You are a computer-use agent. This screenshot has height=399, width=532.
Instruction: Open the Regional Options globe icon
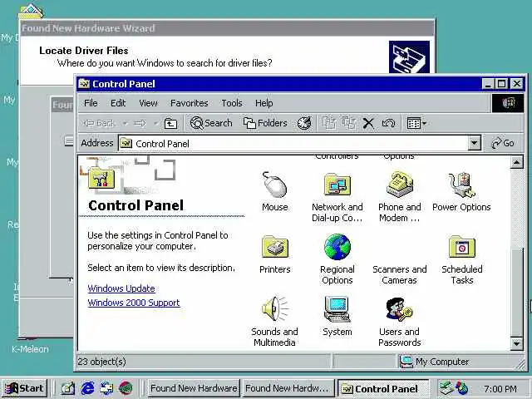click(x=337, y=247)
